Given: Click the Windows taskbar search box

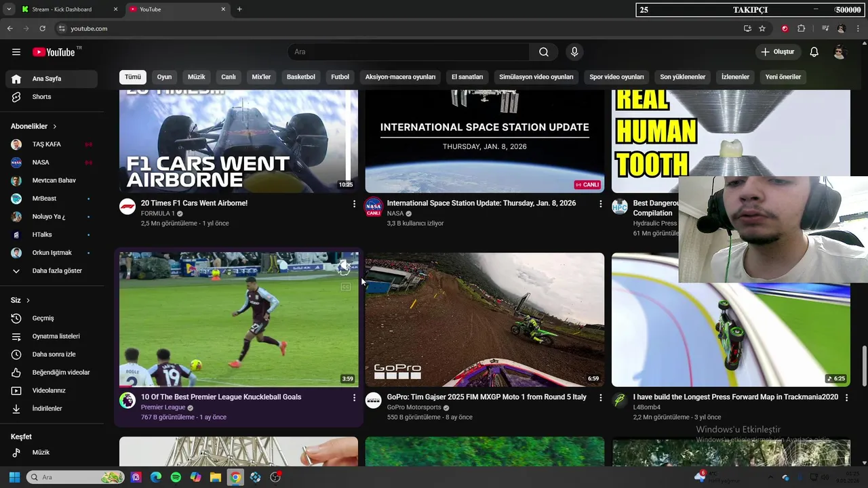Looking at the screenshot, I should pos(75,477).
